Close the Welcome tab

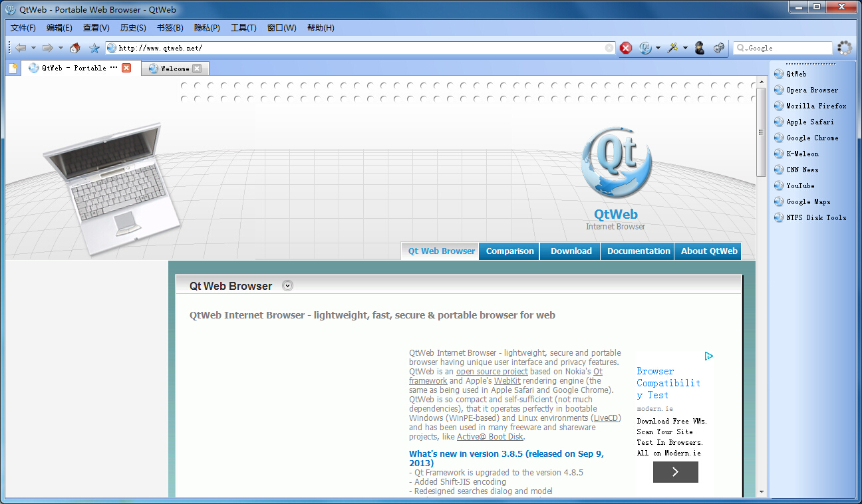click(x=197, y=68)
